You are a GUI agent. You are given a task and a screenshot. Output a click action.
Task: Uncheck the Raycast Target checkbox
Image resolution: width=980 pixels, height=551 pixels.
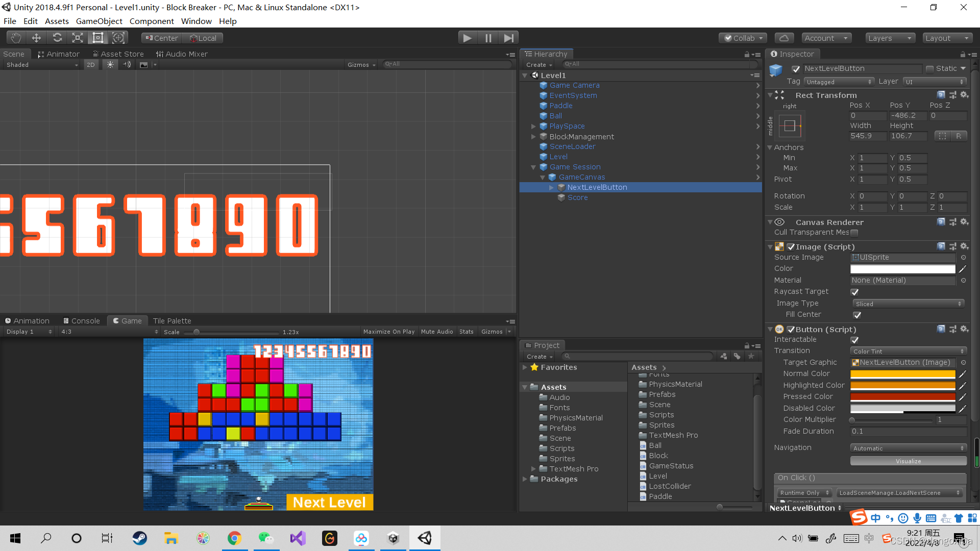coord(854,292)
